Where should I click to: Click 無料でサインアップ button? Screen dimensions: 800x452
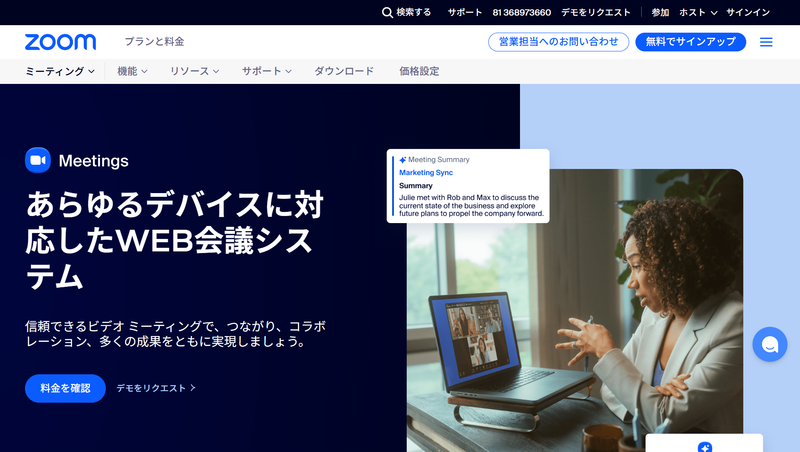[690, 42]
